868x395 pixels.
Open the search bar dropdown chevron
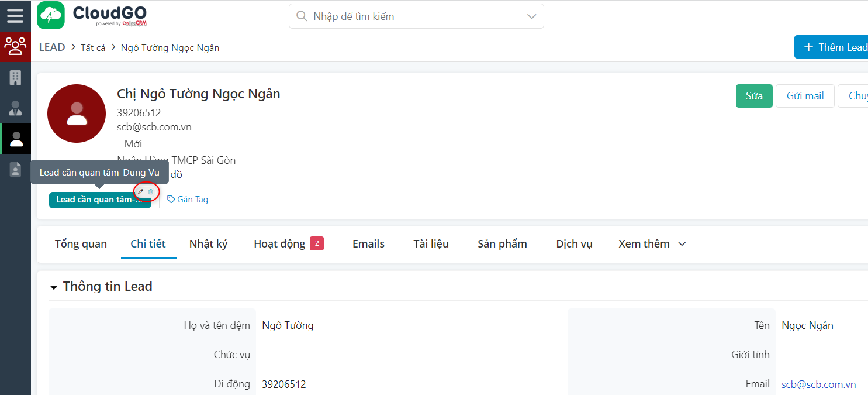[x=531, y=16]
